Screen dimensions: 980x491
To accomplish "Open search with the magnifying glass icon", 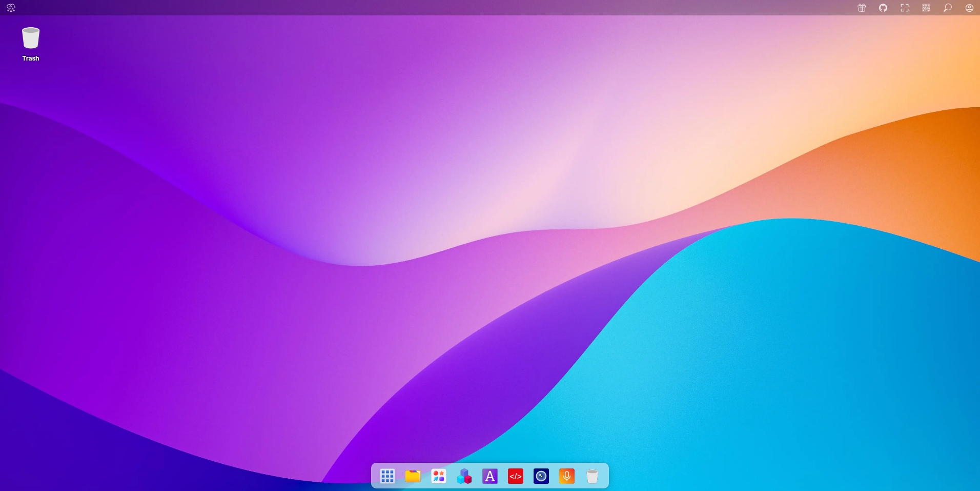I will [948, 8].
